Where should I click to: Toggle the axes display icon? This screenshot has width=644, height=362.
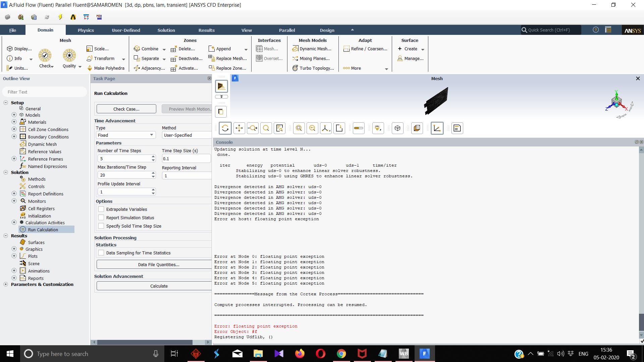point(437,128)
